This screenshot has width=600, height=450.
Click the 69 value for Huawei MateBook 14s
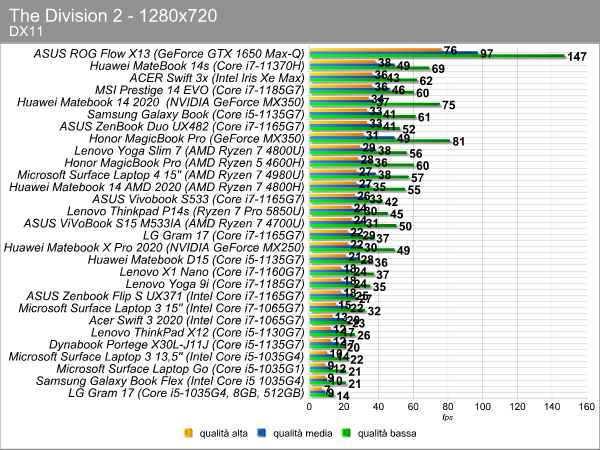coord(438,69)
